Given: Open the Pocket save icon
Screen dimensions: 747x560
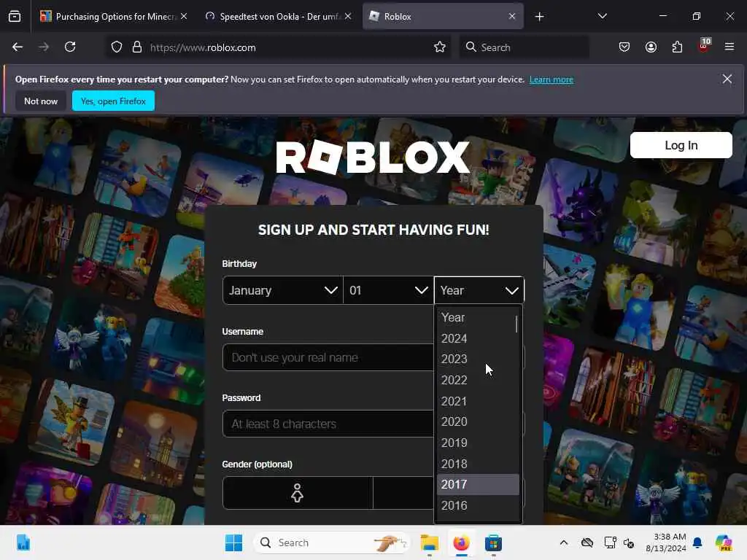Looking at the screenshot, I should (x=624, y=47).
